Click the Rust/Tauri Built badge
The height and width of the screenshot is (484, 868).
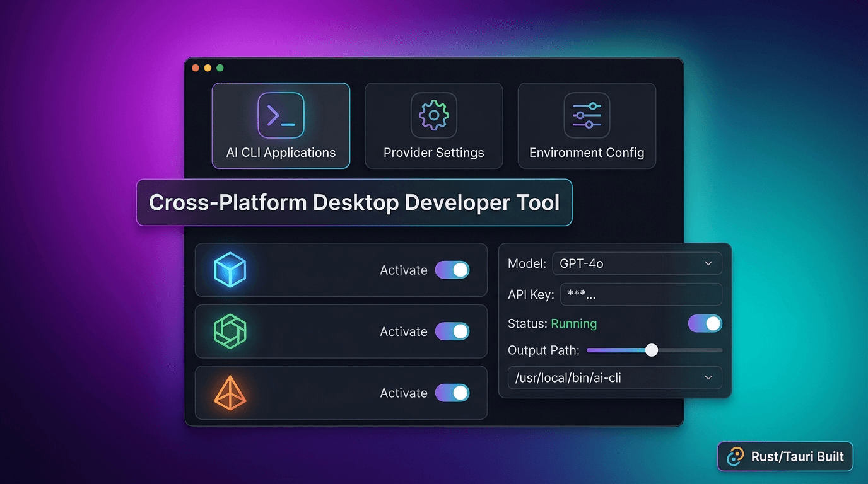point(785,457)
